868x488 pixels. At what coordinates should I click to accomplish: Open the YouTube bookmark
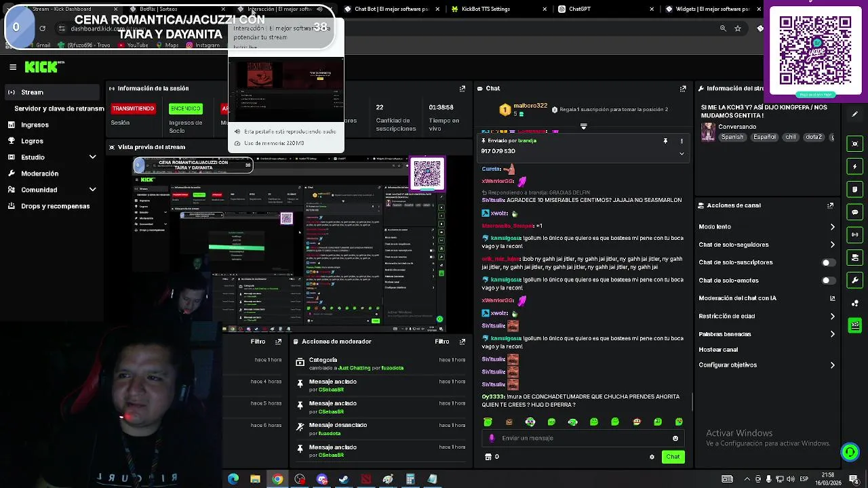[133, 45]
